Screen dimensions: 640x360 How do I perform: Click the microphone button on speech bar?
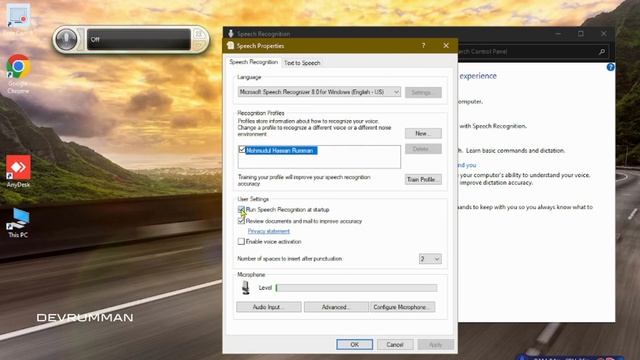click(66, 40)
